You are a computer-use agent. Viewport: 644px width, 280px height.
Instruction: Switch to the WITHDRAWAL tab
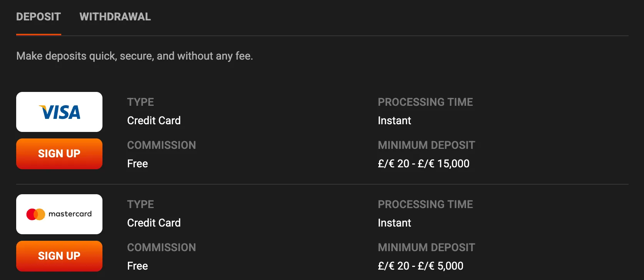[x=115, y=17]
